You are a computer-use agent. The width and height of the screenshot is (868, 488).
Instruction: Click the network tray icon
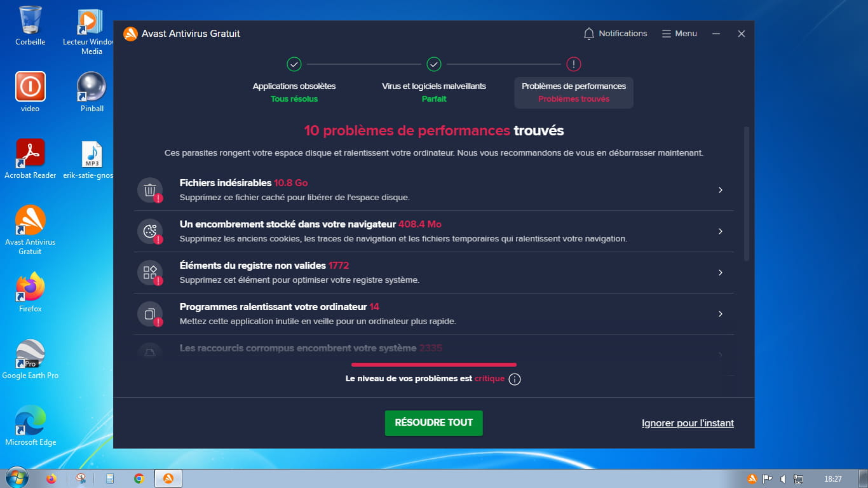(x=799, y=478)
